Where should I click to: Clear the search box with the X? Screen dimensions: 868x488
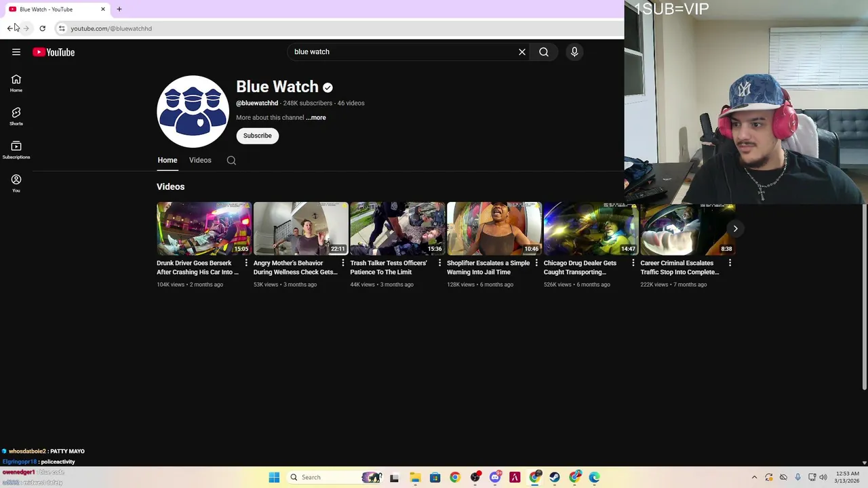tap(522, 52)
